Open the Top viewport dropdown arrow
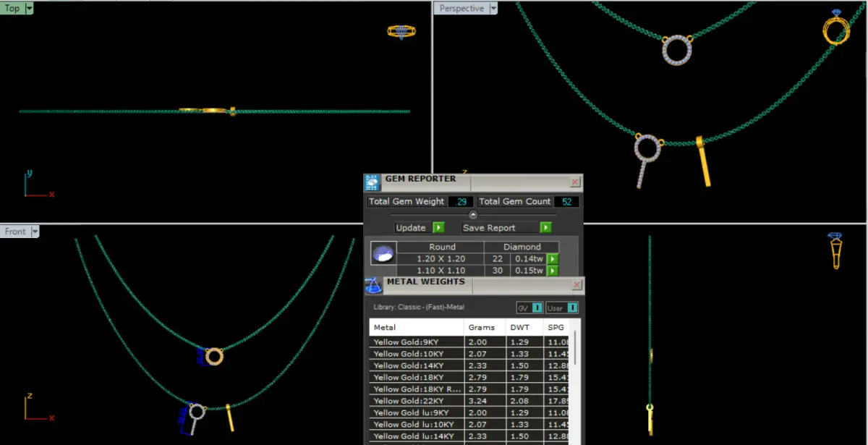The height and width of the screenshot is (445, 868). 29,9
